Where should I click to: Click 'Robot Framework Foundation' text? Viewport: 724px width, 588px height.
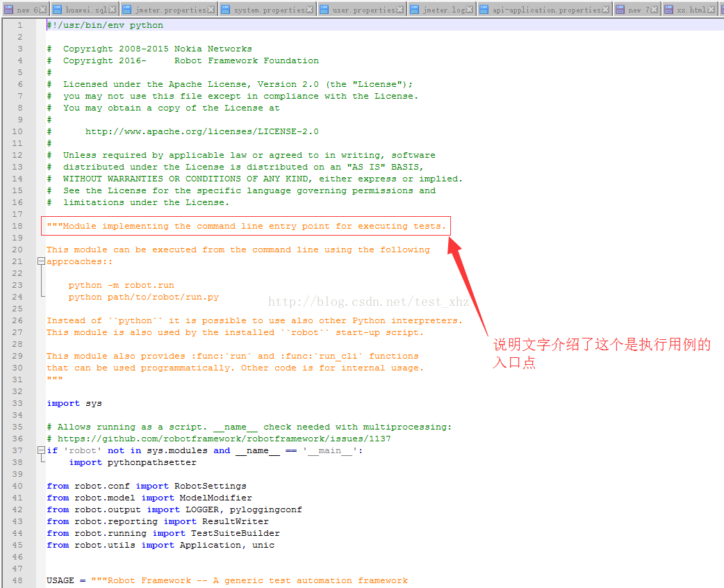tap(247, 60)
